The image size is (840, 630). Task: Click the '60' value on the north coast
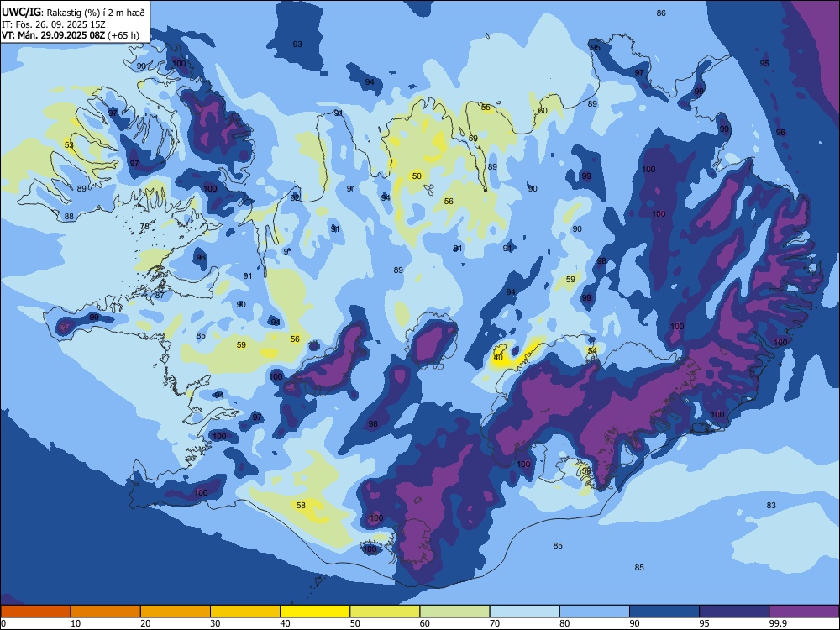tap(543, 110)
